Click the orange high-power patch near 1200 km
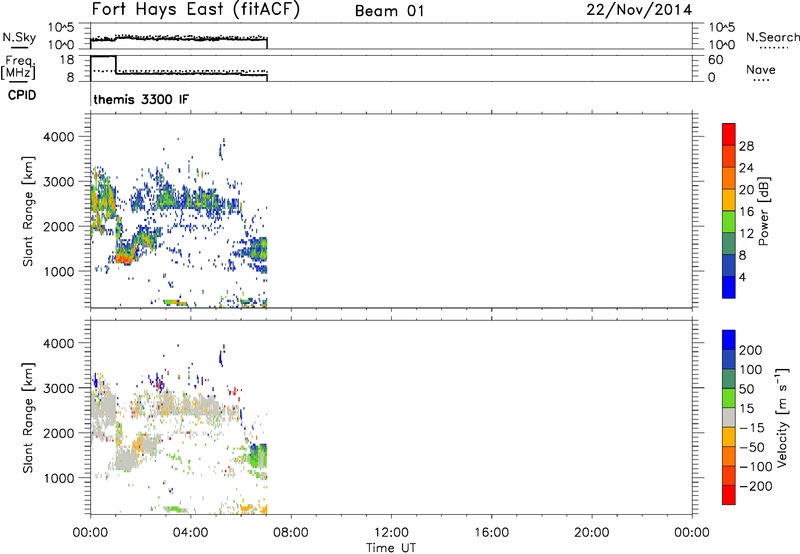Image resolution: width=800 pixels, height=554 pixels. pyautogui.click(x=123, y=259)
